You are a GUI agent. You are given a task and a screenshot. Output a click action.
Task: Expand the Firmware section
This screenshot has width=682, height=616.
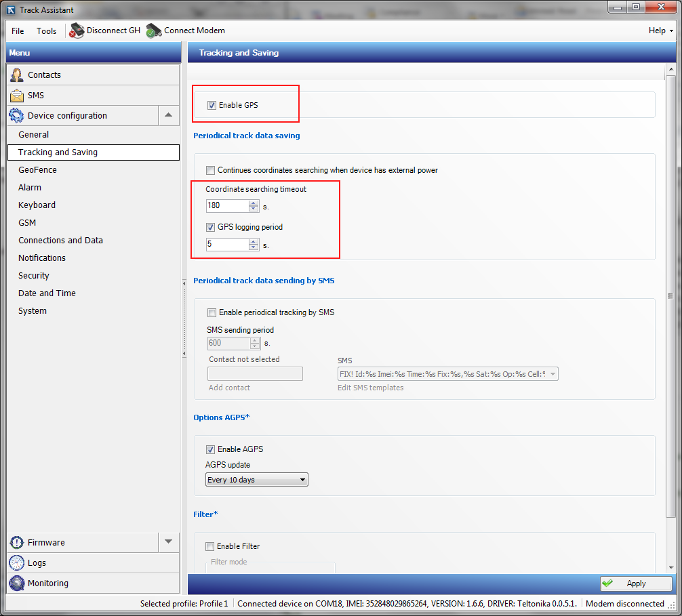[x=169, y=542]
